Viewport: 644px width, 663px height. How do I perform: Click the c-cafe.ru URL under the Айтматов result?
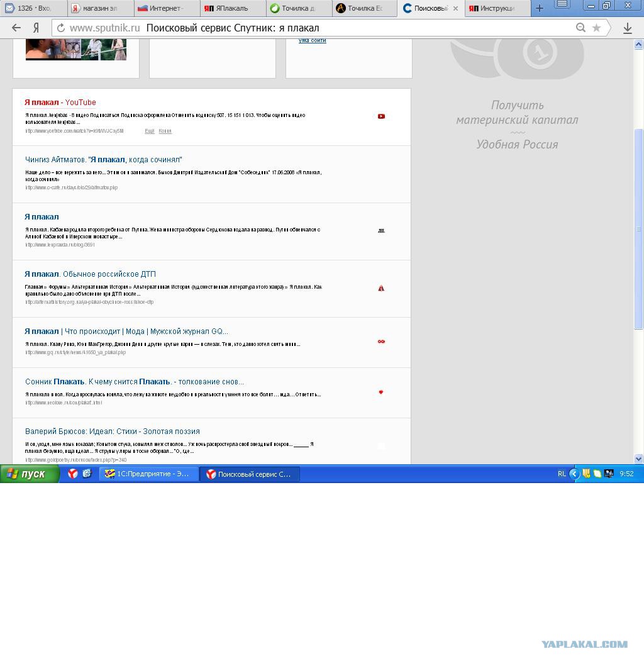click(72, 187)
